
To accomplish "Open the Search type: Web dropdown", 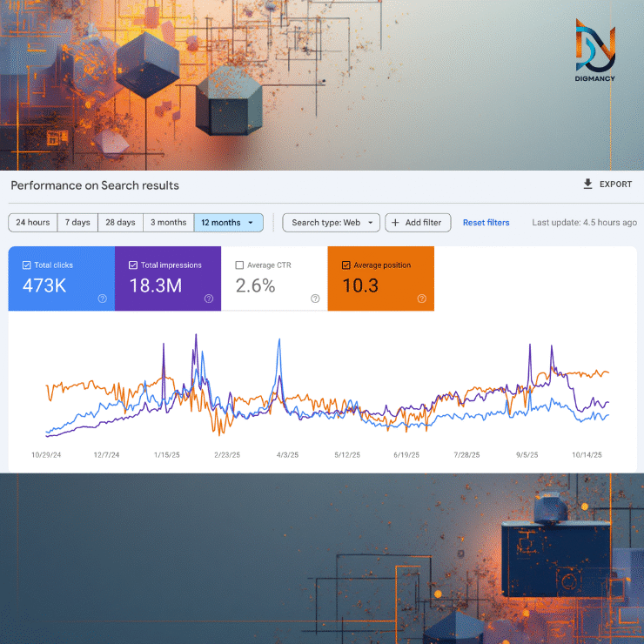I will coord(331,223).
